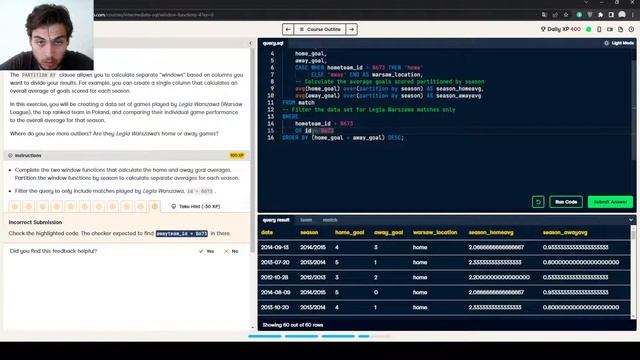Click the green circular browser extension icon

pyautogui.click(x=579, y=15)
